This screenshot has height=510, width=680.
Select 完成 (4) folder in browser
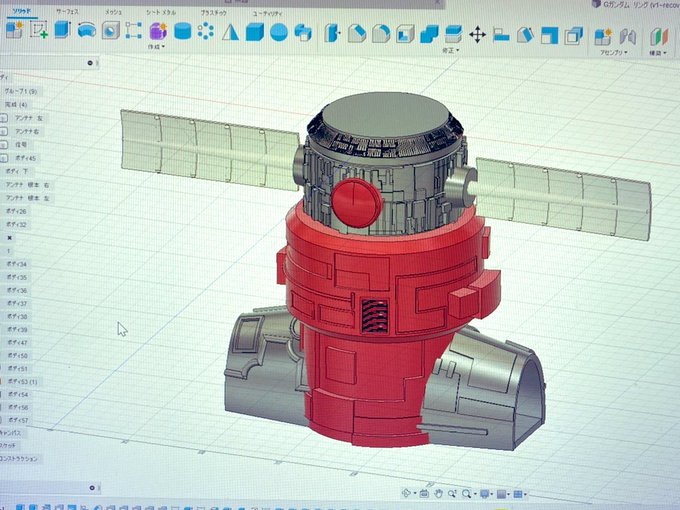click(16, 105)
